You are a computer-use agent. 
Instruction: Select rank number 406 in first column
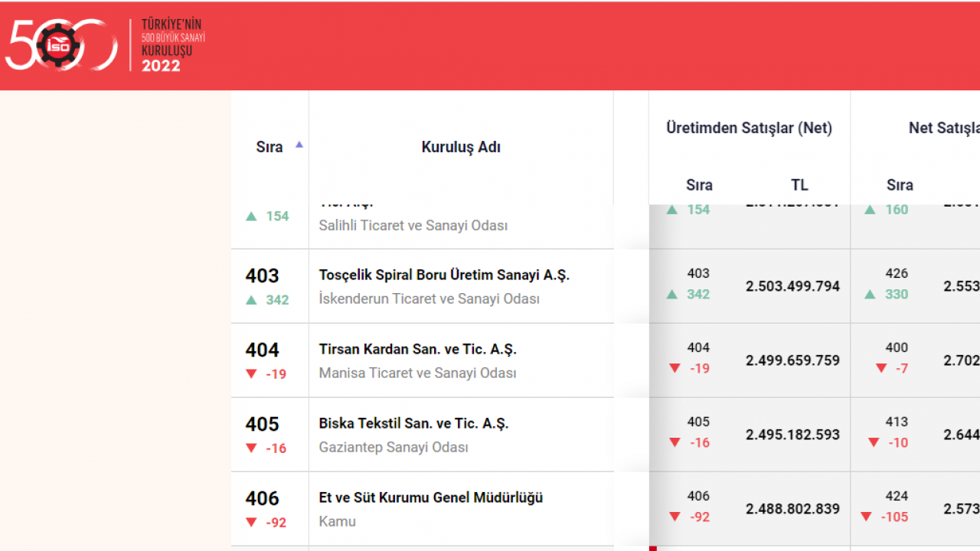click(262, 498)
